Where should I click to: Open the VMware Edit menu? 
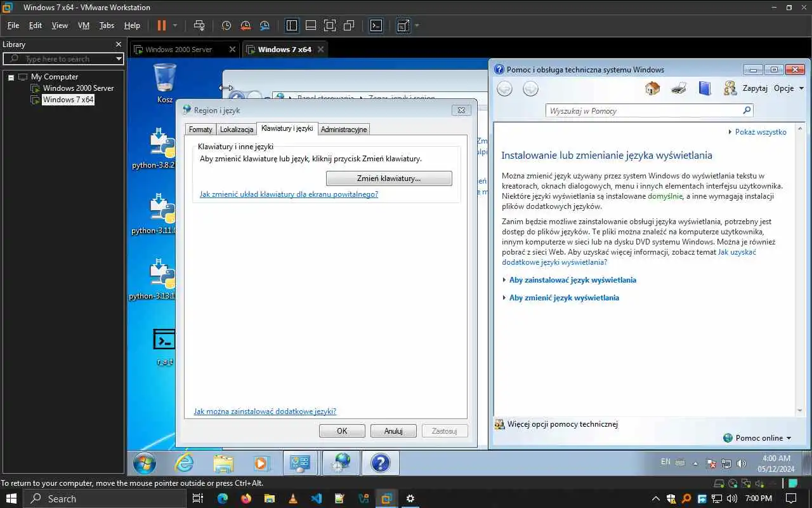36,25
